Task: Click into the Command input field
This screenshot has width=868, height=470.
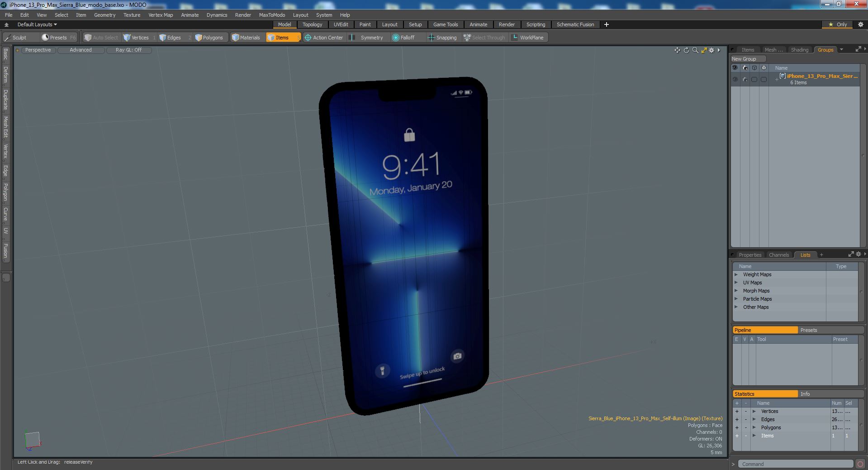Action: pyautogui.click(x=796, y=464)
